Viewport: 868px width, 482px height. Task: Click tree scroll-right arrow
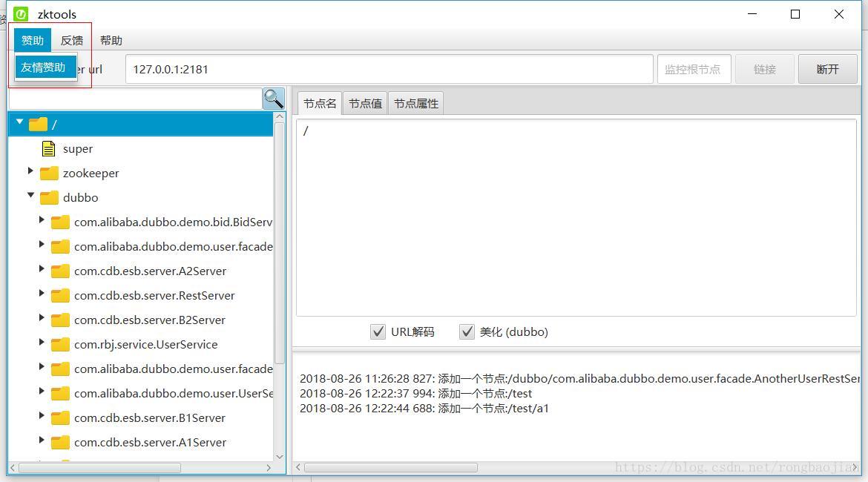269,468
